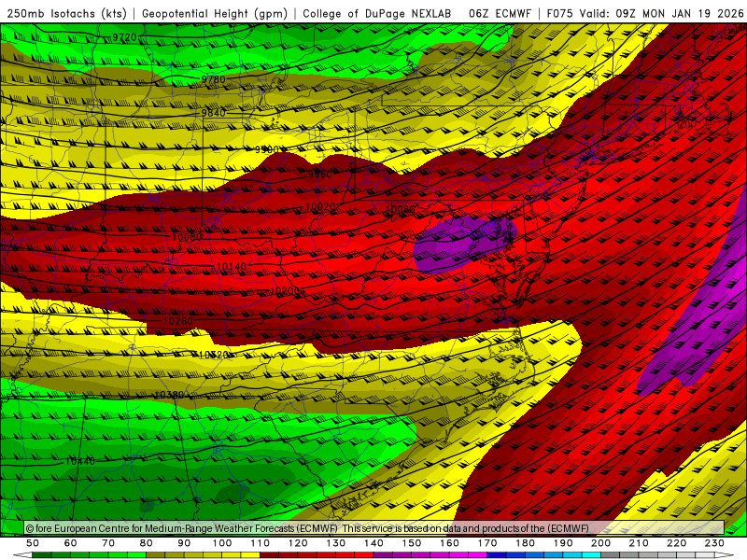Select the cyan swatch on the color scale
This screenshot has height=560, width=747.
(x=591, y=555)
